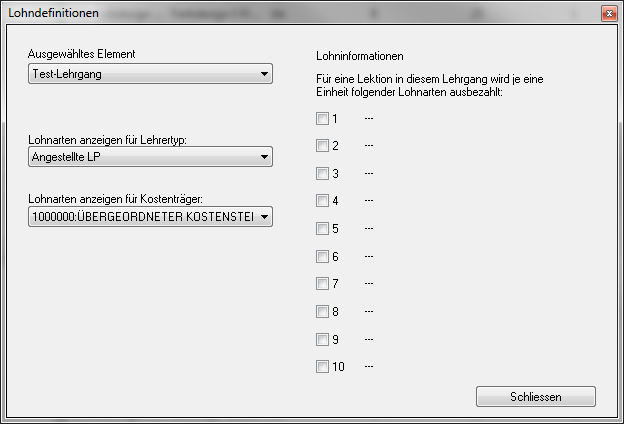Viewport: 624px width, 424px height.
Task: Check the Lohnart 4 box
Action: point(322,201)
